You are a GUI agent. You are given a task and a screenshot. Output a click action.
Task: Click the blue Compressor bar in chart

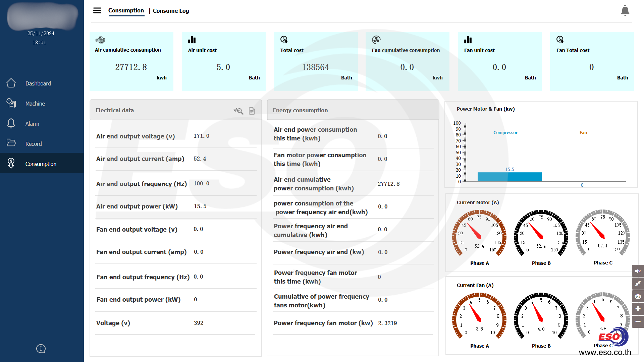509,177
